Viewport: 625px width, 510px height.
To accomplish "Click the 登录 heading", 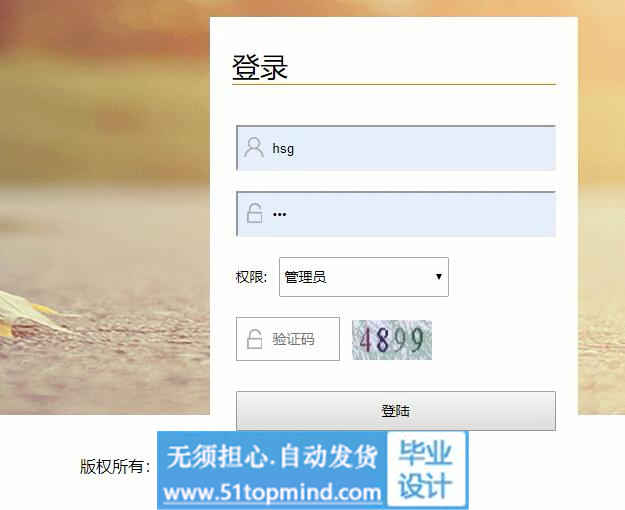I will [260, 67].
